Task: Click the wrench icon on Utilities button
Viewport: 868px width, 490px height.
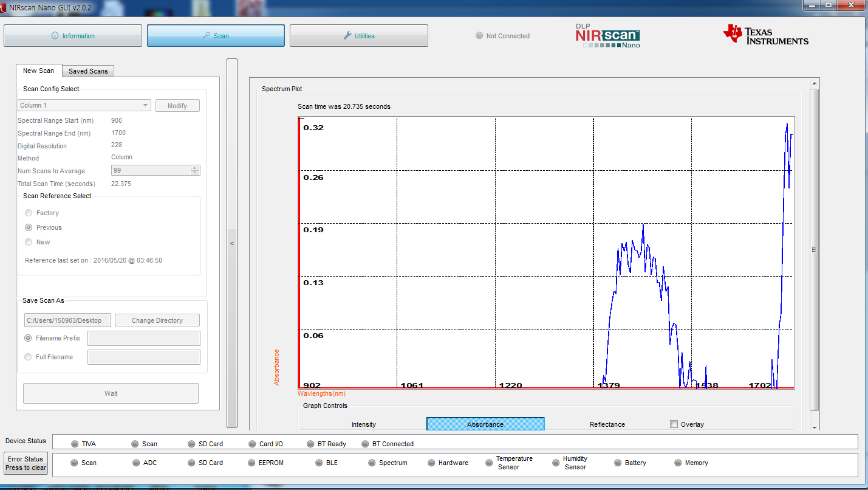Action: click(348, 36)
